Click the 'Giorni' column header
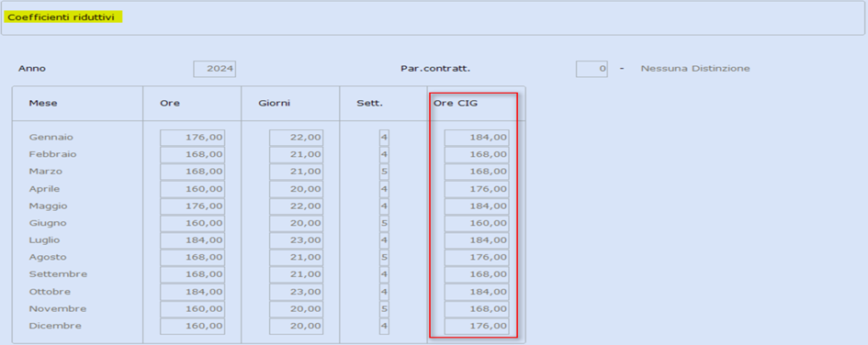868x345 pixels. click(274, 104)
